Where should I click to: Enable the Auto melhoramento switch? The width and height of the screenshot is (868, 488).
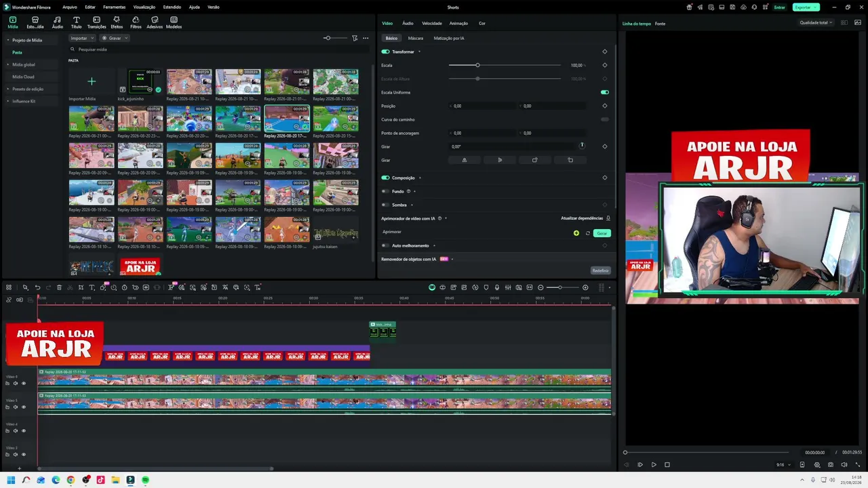pyautogui.click(x=385, y=245)
